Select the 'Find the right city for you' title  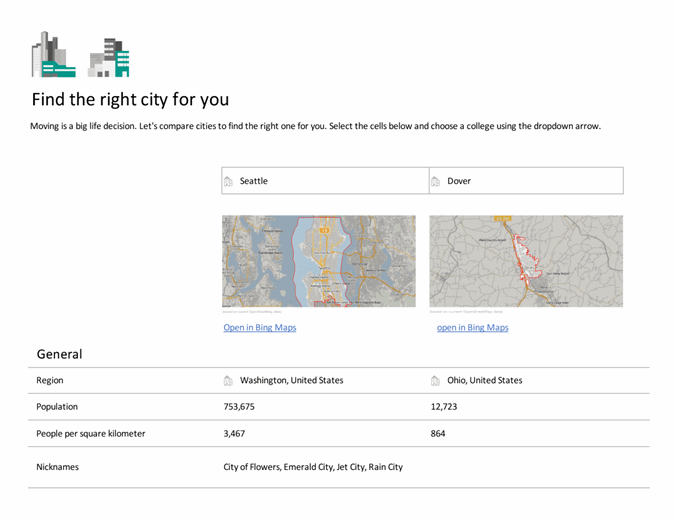130,99
